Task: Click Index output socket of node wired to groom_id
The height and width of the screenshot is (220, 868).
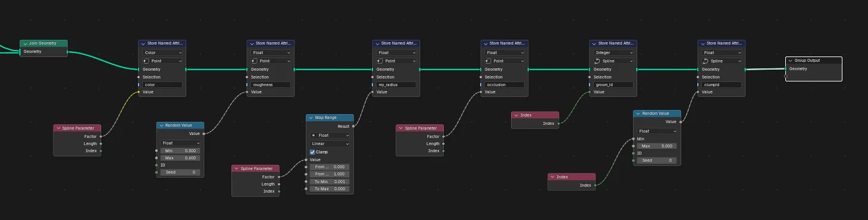Action: click(559, 124)
